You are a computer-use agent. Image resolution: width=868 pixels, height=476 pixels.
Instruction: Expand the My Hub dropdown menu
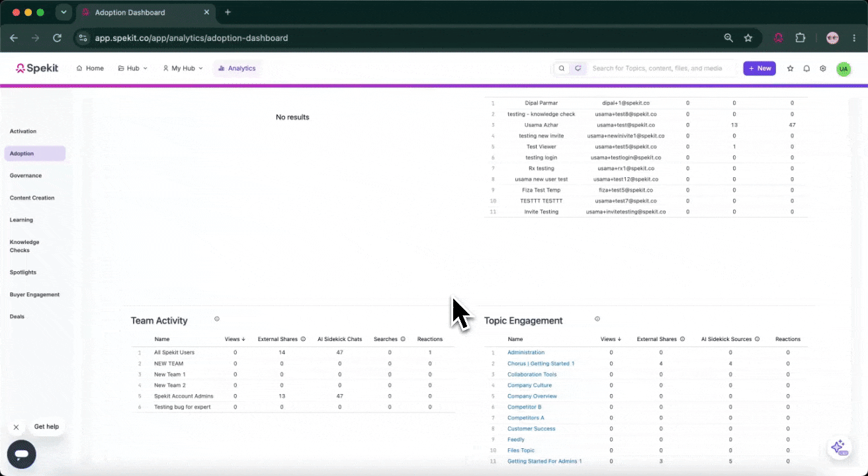(x=183, y=68)
